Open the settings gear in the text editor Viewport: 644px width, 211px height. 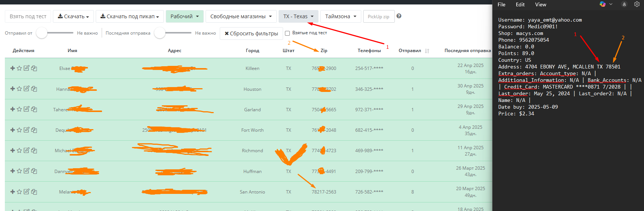[x=637, y=4]
